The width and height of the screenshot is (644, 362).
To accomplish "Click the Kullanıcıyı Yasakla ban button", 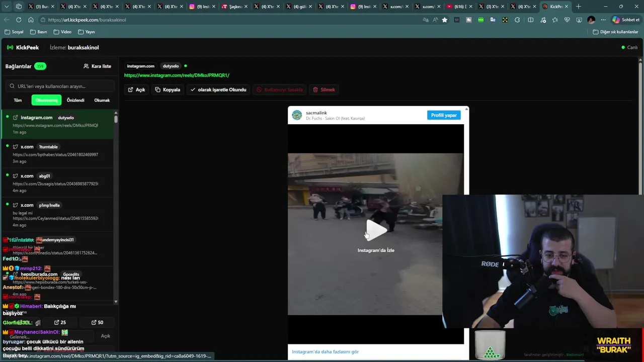I will click(x=280, y=89).
